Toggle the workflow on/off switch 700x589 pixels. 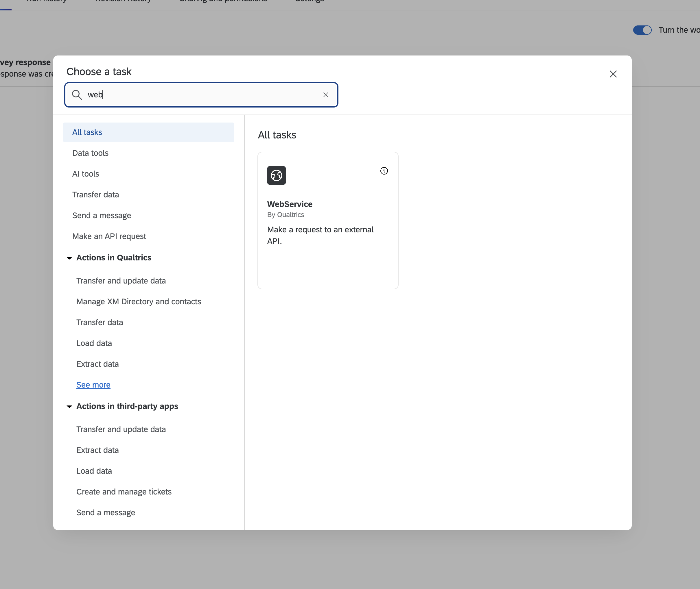pyautogui.click(x=642, y=30)
